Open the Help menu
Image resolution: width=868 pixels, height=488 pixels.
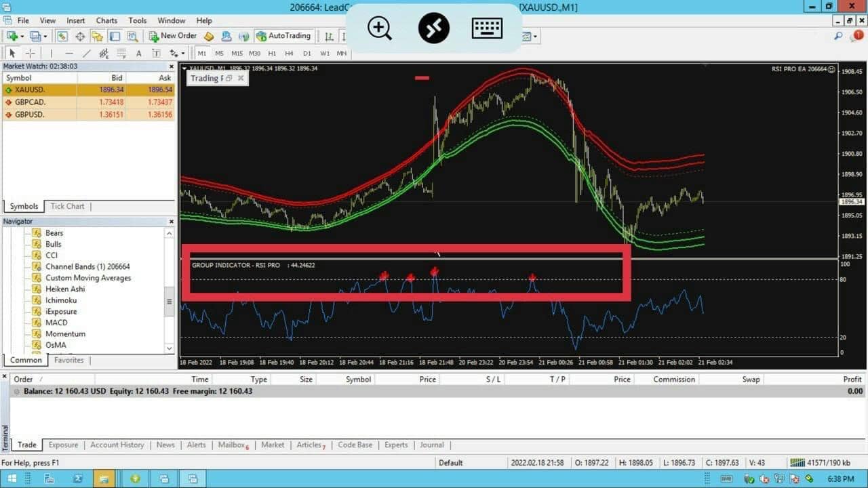(204, 20)
